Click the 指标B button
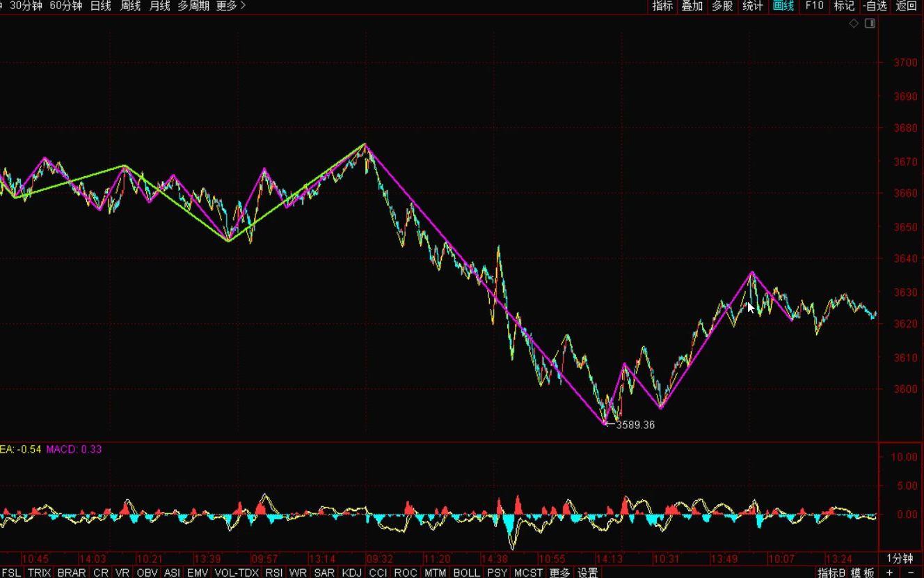 tap(831, 572)
